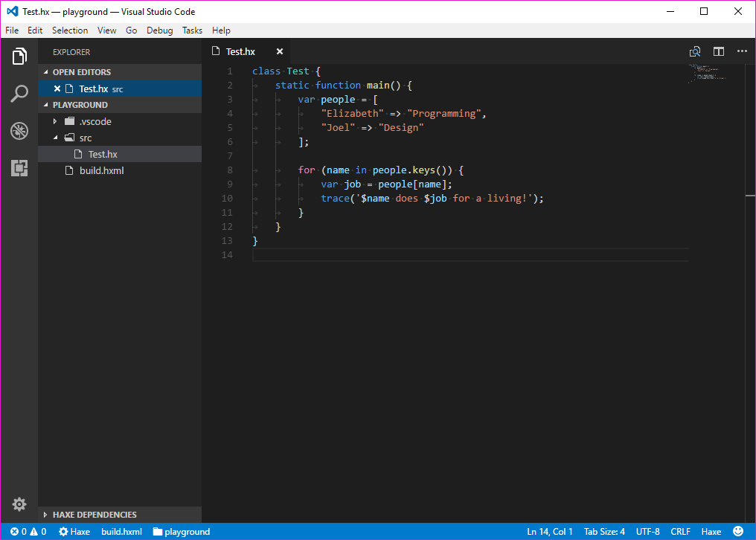This screenshot has width=756, height=540.
Task: Open the Debug view in activity bar
Action: [x=19, y=131]
